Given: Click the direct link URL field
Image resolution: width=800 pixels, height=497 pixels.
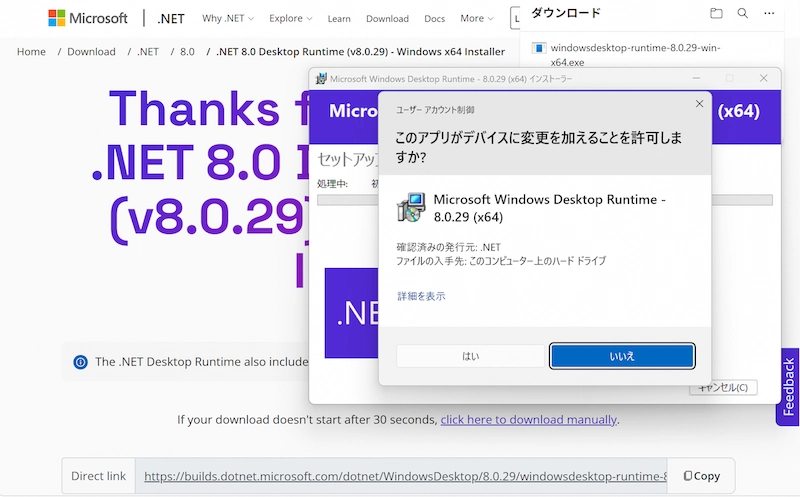Looking at the screenshot, I should (x=401, y=476).
